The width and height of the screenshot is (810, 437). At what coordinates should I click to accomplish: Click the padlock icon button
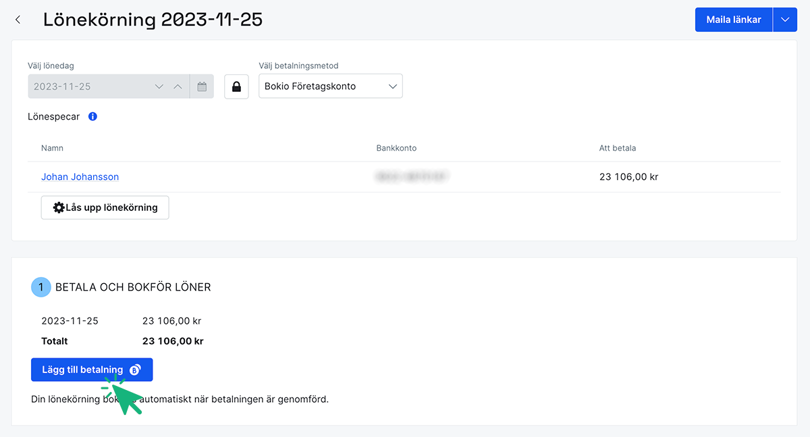[x=236, y=87]
